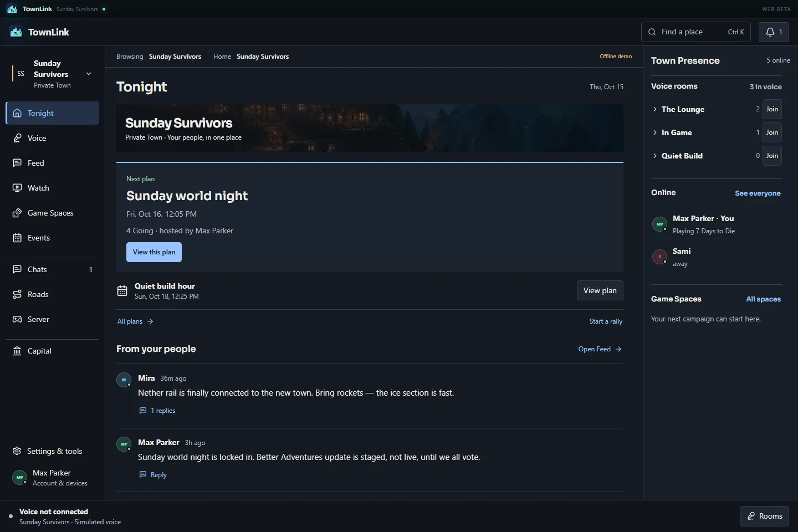Join The Lounge voice room
Viewport: 798px width, 532px height.
(x=772, y=109)
